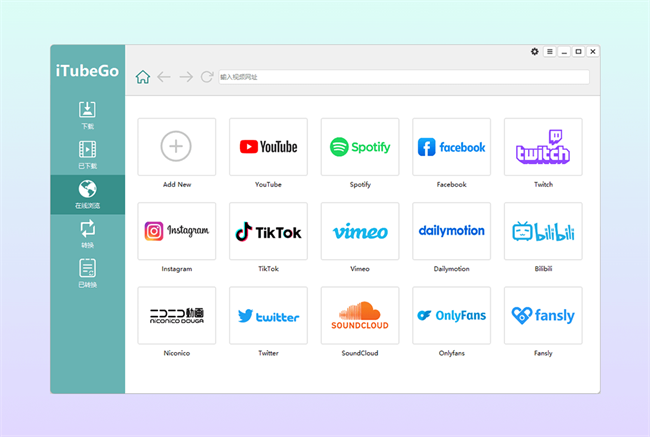
Task: Open settings with the gear icon
Action: coord(535,51)
